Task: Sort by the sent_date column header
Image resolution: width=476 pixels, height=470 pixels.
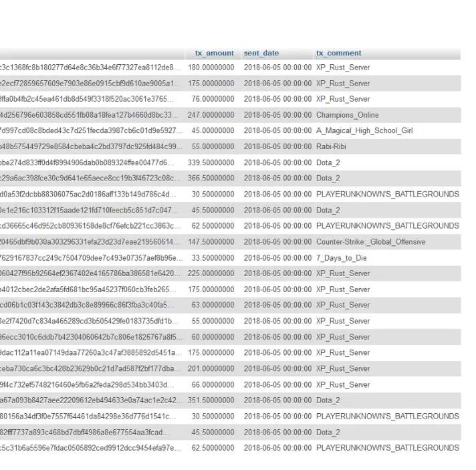Action: tap(261, 53)
